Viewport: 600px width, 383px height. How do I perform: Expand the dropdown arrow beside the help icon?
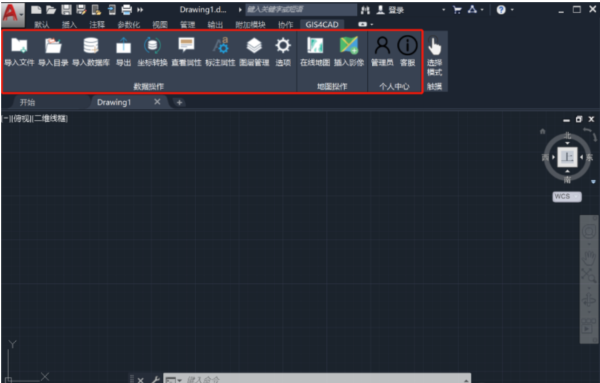(x=512, y=10)
